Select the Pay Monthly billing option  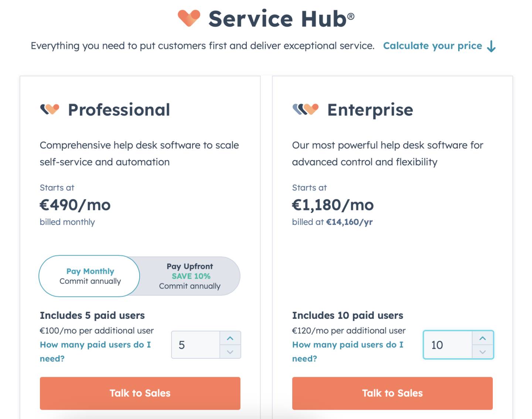coord(89,276)
